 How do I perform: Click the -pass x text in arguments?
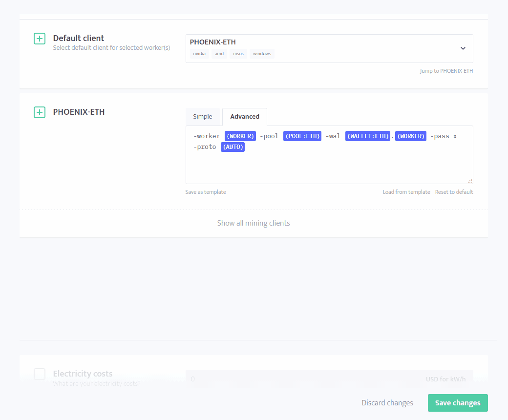click(444, 136)
